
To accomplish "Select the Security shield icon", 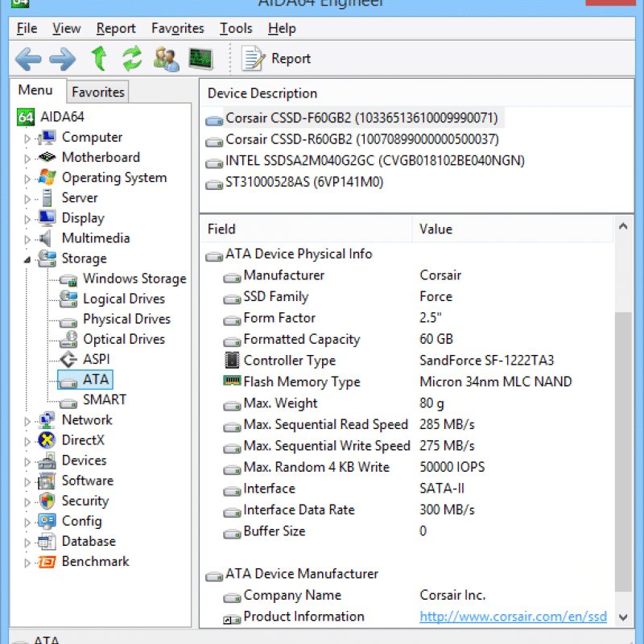I will tap(47, 501).
